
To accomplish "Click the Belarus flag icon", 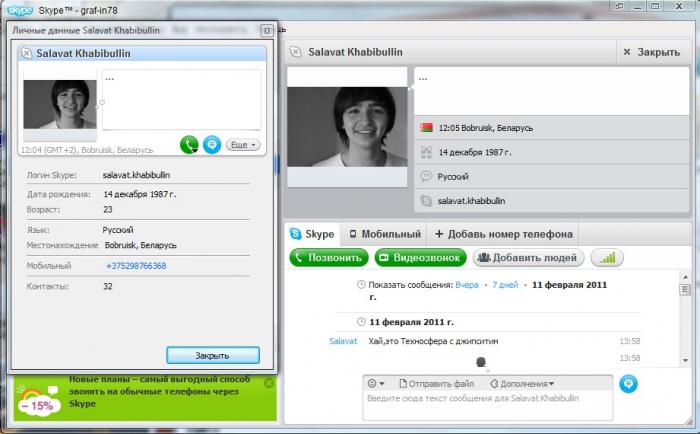I will [426, 128].
